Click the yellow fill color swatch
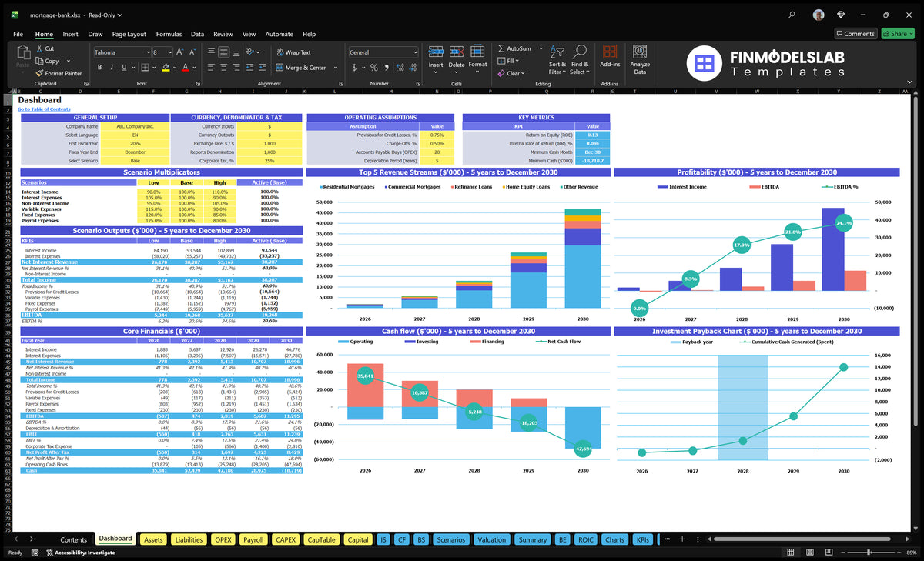 click(x=166, y=68)
